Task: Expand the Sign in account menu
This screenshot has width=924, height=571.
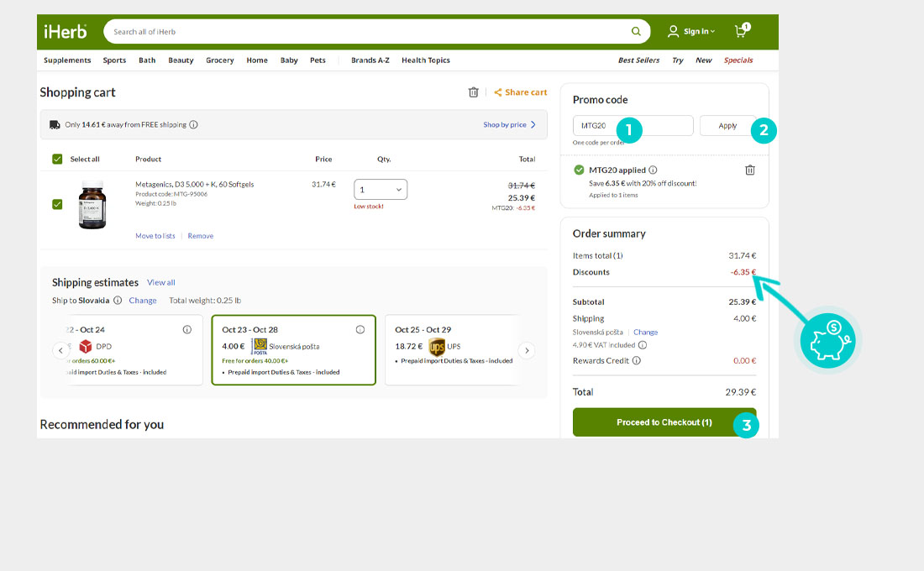Action: click(692, 32)
